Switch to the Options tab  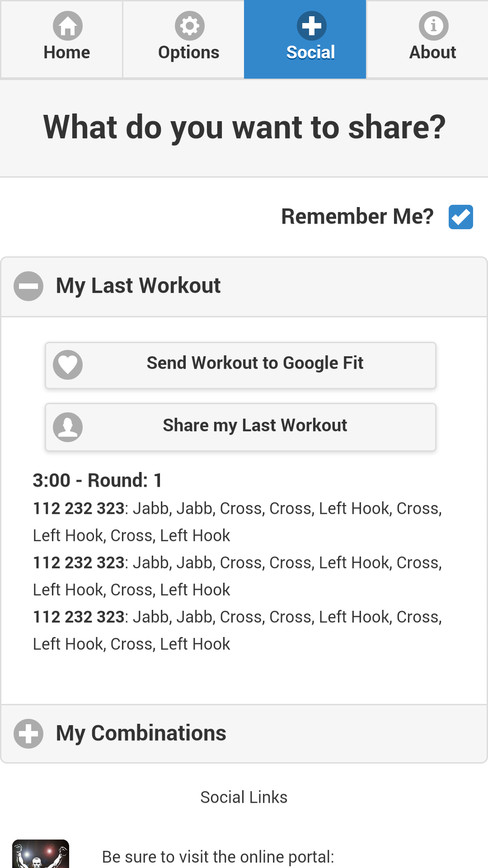(183, 39)
